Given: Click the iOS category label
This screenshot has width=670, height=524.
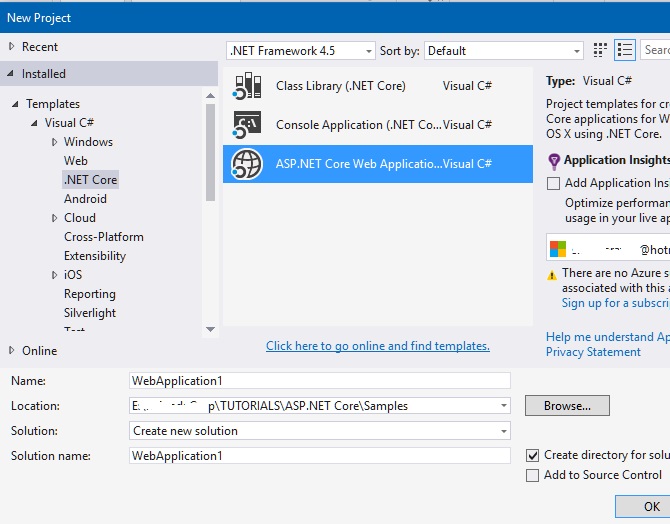Looking at the screenshot, I should click(73, 275).
